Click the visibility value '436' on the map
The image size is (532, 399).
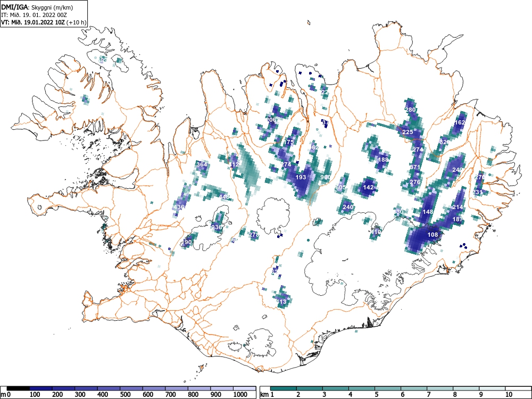pos(179,207)
